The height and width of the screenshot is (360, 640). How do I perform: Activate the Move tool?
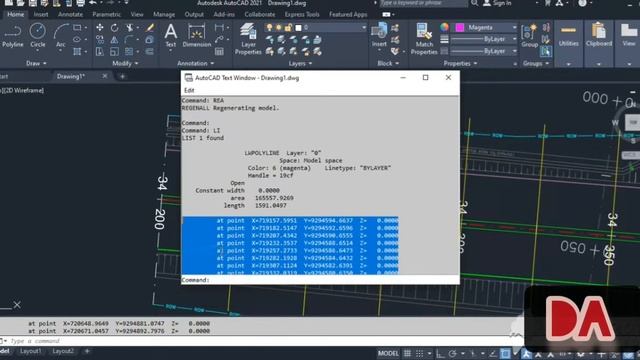click(x=100, y=27)
